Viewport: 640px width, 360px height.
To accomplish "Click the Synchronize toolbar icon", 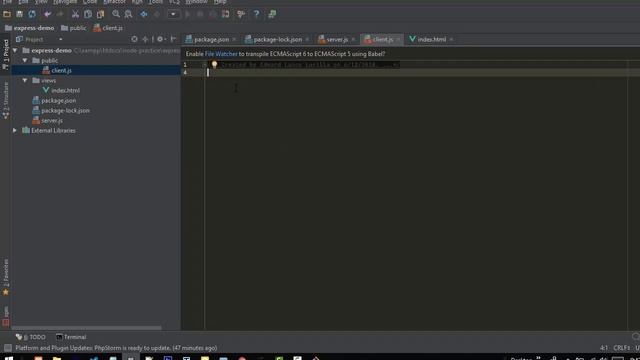I will pyautogui.click(x=32, y=14).
